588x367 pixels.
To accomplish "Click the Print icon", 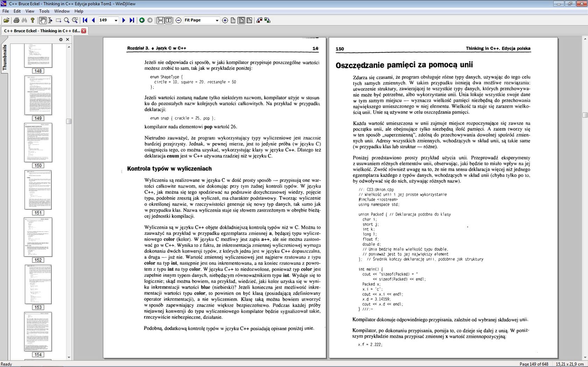I will pyautogui.click(x=16, y=20).
